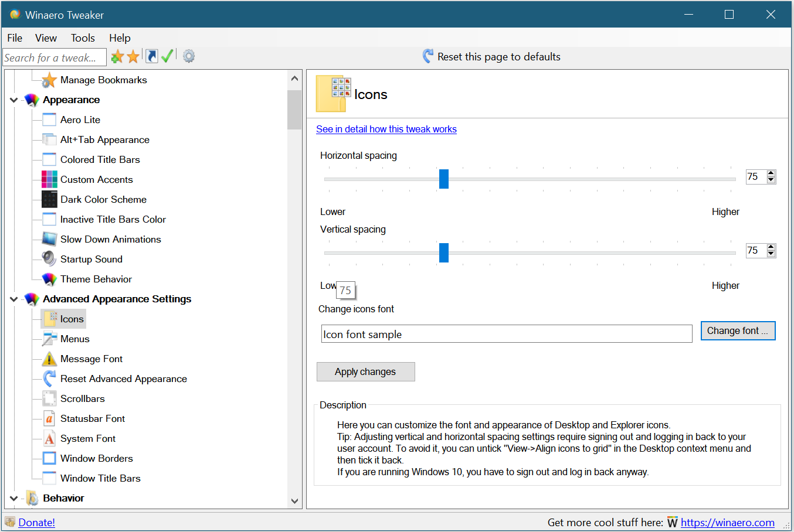Select the Menus tree item
The height and width of the screenshot is (532, 794).
click(x=75, y=339)
